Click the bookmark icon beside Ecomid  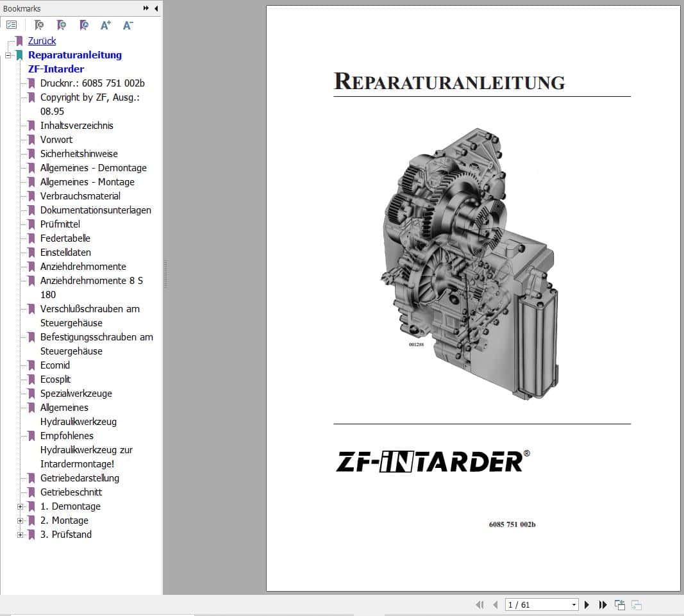pos(31,365)
